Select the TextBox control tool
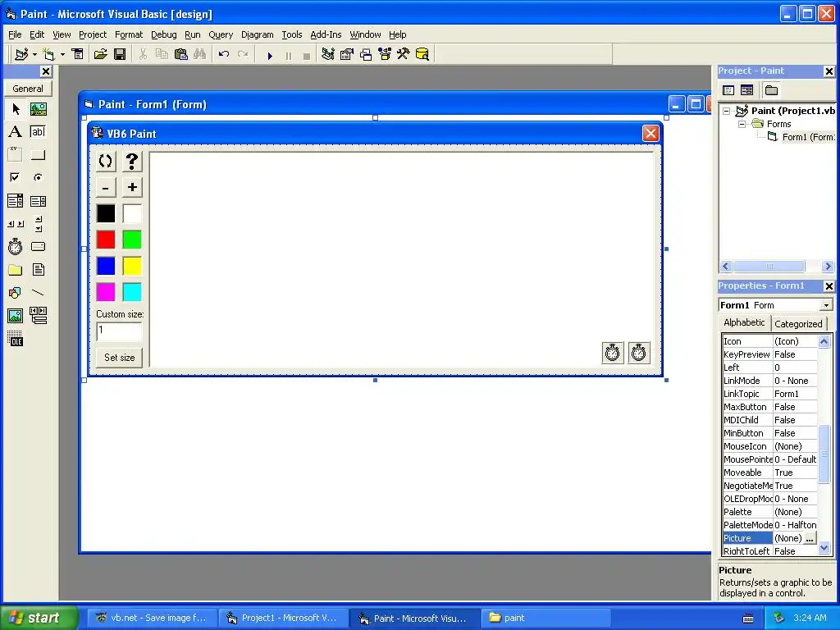Viewport: 840px width, 630px height. [x=38, y=132]
